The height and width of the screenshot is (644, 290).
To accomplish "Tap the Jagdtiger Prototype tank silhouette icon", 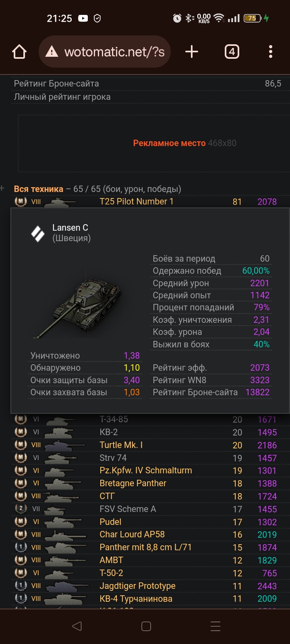I will click(x=66, y=586).
